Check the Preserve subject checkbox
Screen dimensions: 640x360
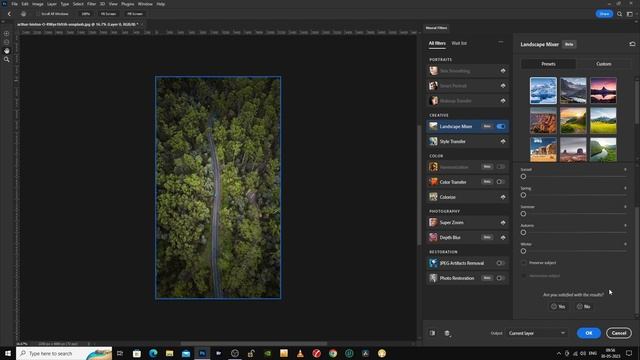coord(524,263)
